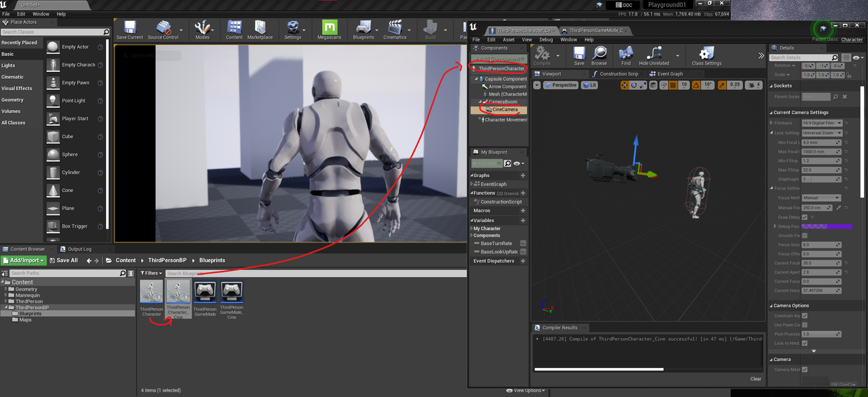Click Browse in the Blueprint editor toolbar
This screenshot has width=868, height=397.
599,56
